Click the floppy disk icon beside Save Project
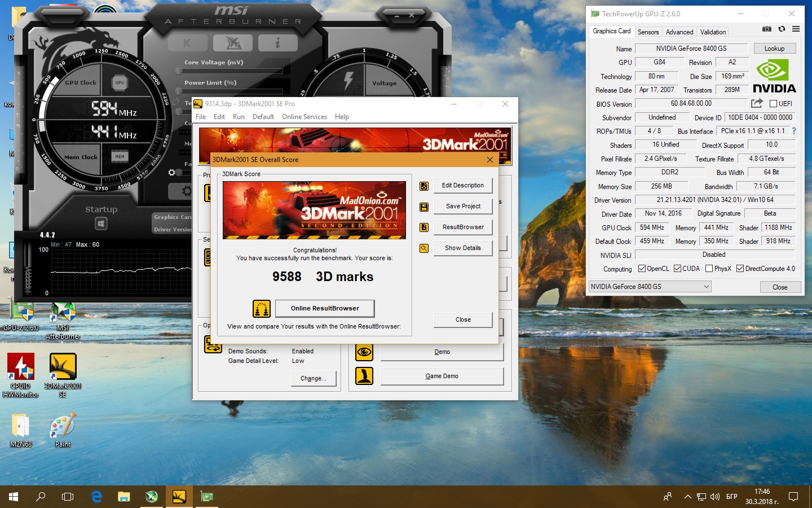Viewport: 812px width, 508px height. coord(424,207)
